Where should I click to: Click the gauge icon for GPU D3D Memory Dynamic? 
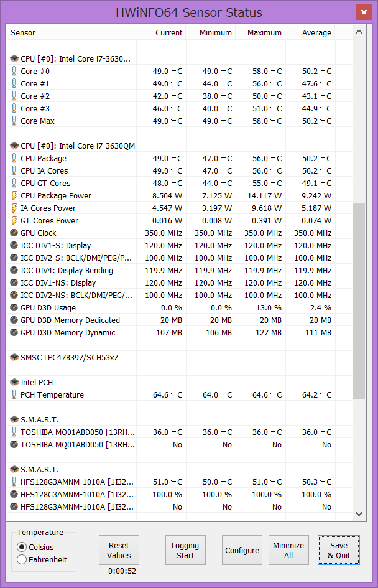click(x=14, y=332)
